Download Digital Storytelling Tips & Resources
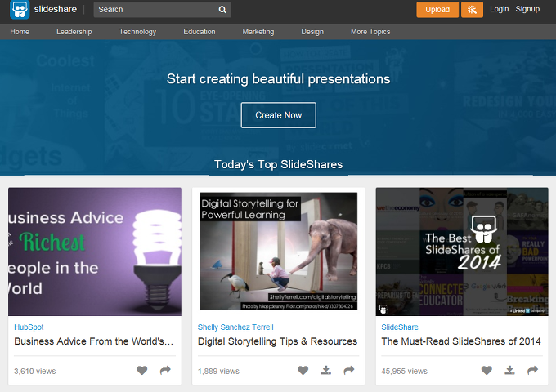Screen dimensions: 556x392 point(326,371)
